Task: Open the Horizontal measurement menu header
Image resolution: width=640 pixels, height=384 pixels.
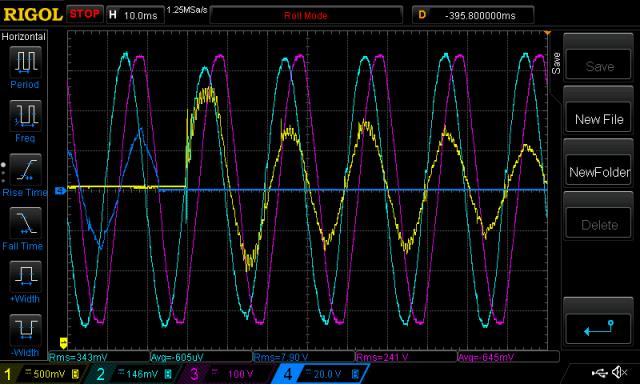Action: [x=23, y=37]
